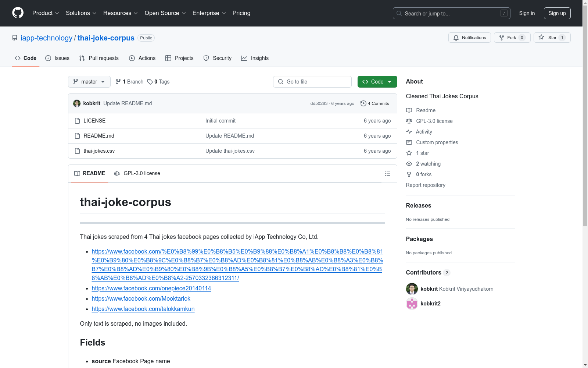Click the kobkrit2 contributor avatar
588x368 pixels.
412,304
